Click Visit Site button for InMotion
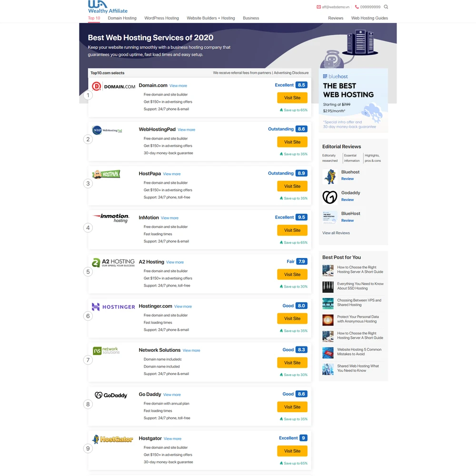 292,230
